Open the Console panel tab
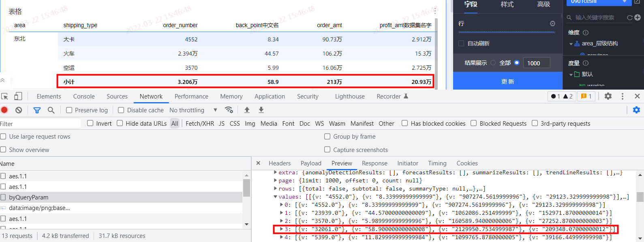Image resolution: width=644 pixels, height=242 pixels. (84, 96)
